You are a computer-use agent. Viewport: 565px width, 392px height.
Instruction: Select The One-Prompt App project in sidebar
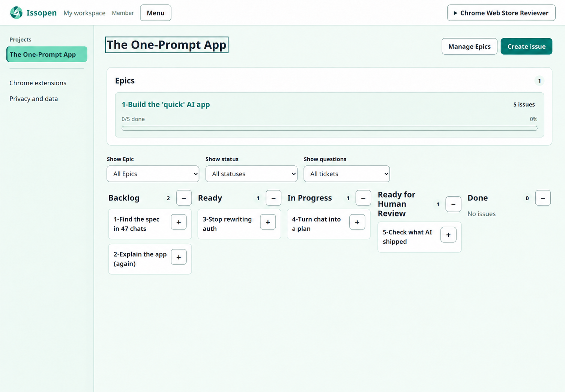[x=47, y=54]
